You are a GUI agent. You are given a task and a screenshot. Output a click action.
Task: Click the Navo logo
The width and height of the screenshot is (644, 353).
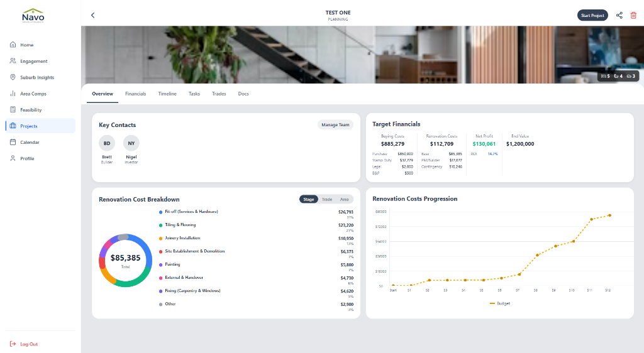(x=33, y=15)
